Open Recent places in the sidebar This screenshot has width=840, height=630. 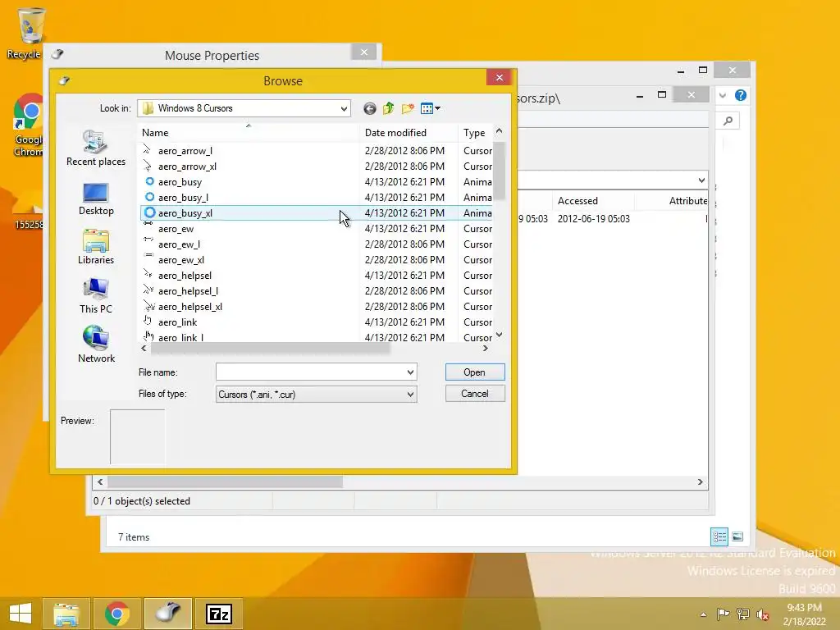coord(96,148)
